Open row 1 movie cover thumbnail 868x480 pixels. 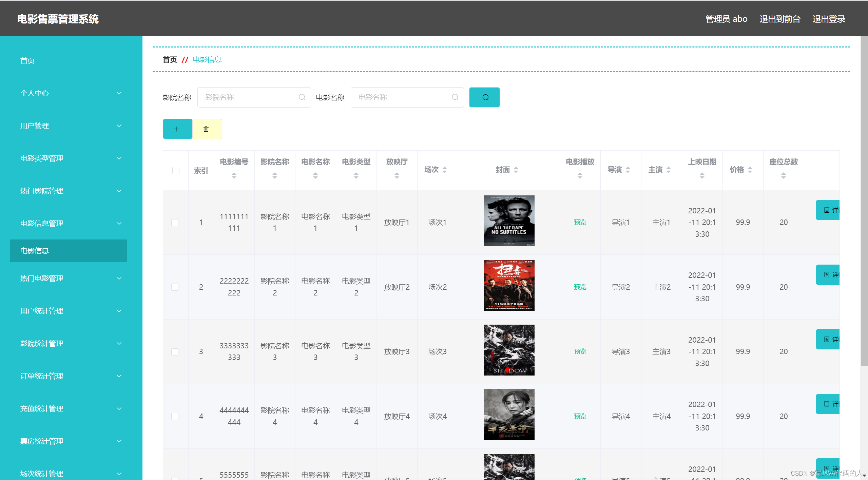(x=509, y=221)
